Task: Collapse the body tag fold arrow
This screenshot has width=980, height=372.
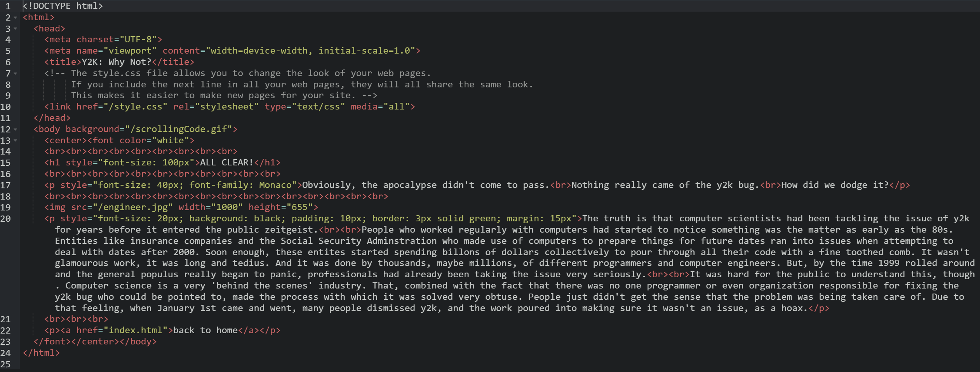Action: click(16, 129)
